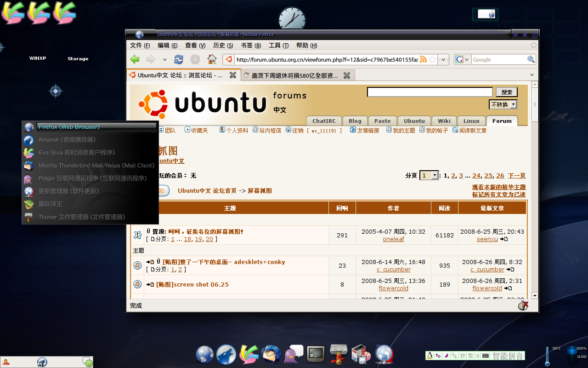Open 观看本版的精华主题 link
The height and width of the screenshot is (368, 588).
(x=499, y=187)
